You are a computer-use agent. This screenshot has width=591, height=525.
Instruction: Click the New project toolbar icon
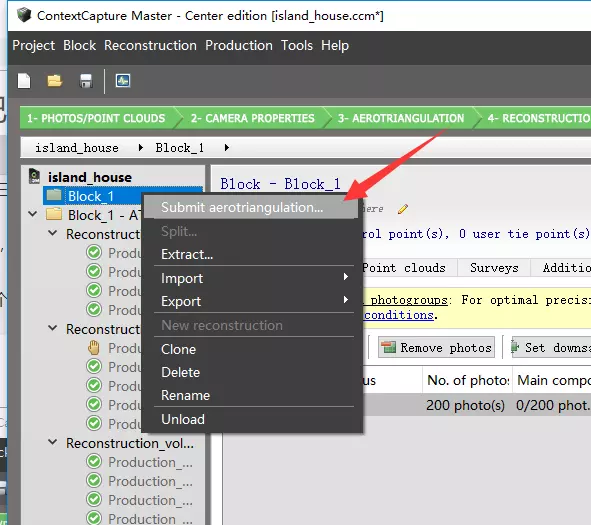24,81
